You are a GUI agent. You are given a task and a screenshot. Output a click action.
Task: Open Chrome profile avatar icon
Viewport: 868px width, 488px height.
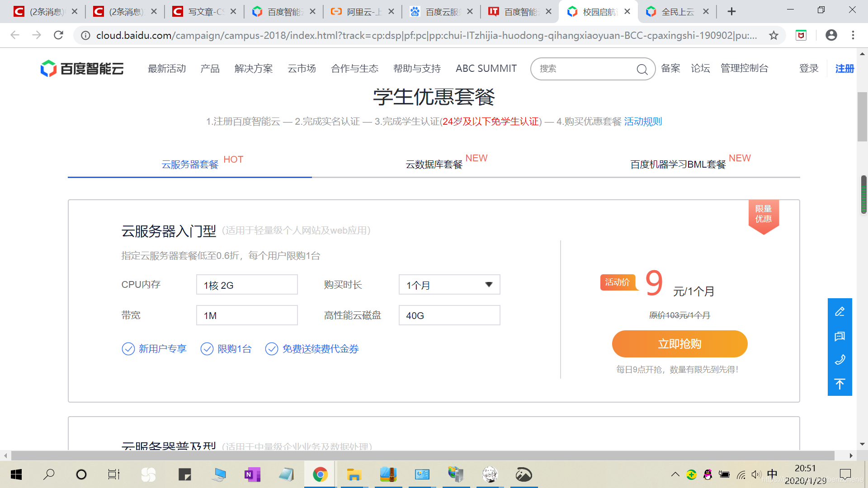point(831,35)
